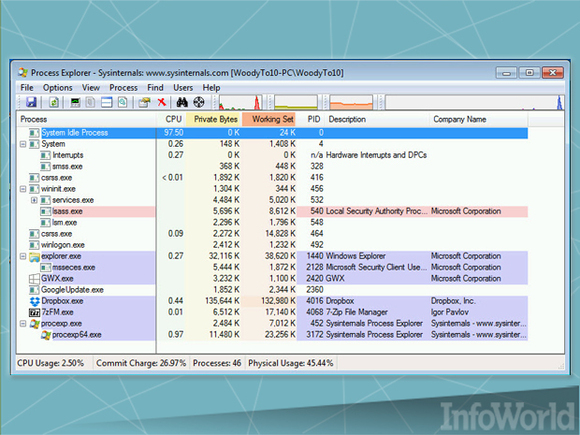Open the Users menu
This screenshot has height=435, width=580.
point(183,88)
